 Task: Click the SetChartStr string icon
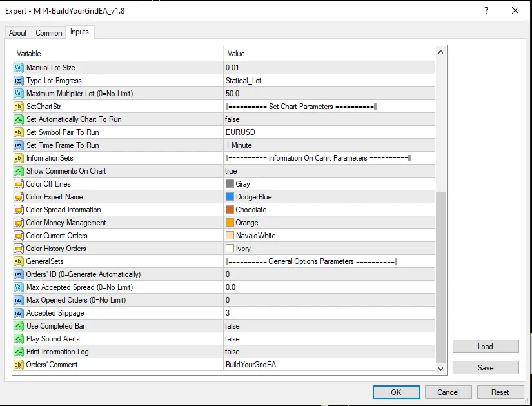pos(18,107)
